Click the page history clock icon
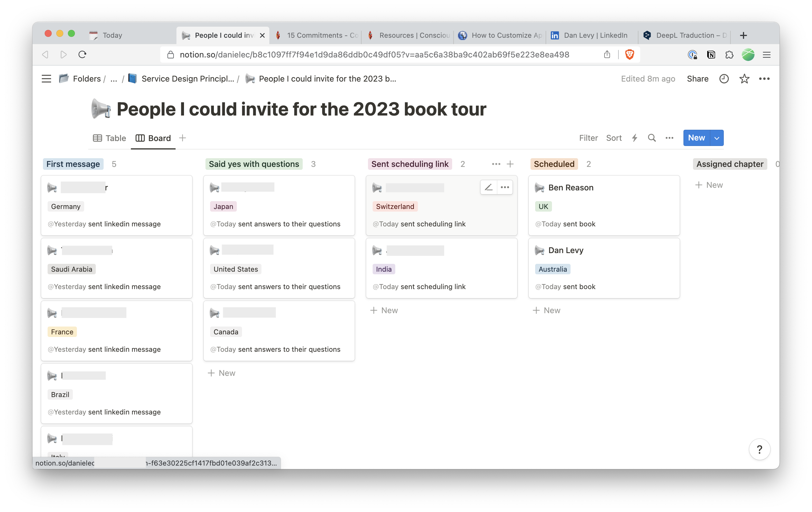The height and width of the screenshot is (512, 812). coord(724,79)
